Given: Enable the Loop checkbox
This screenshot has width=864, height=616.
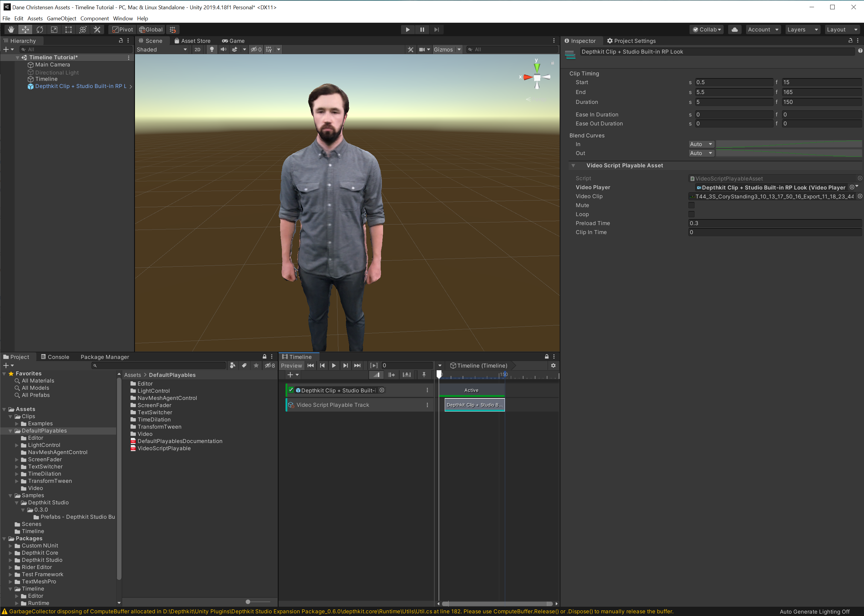Looking at the screenshot, I should coord(691,214).
